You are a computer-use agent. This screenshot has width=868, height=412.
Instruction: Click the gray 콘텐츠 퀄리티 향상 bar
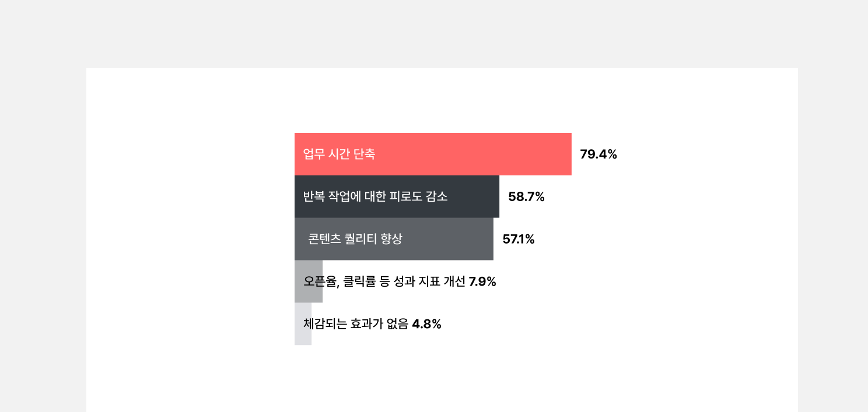tap(394, 239)
